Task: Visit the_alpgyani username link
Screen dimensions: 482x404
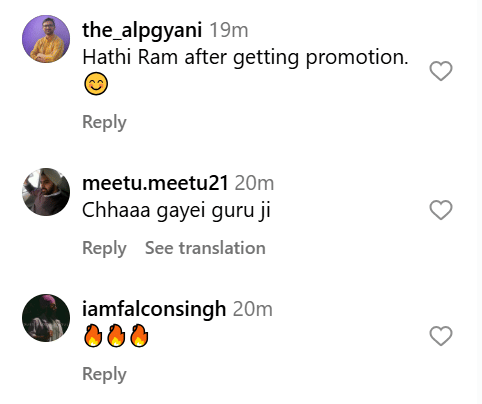Action: pos(142,30)
